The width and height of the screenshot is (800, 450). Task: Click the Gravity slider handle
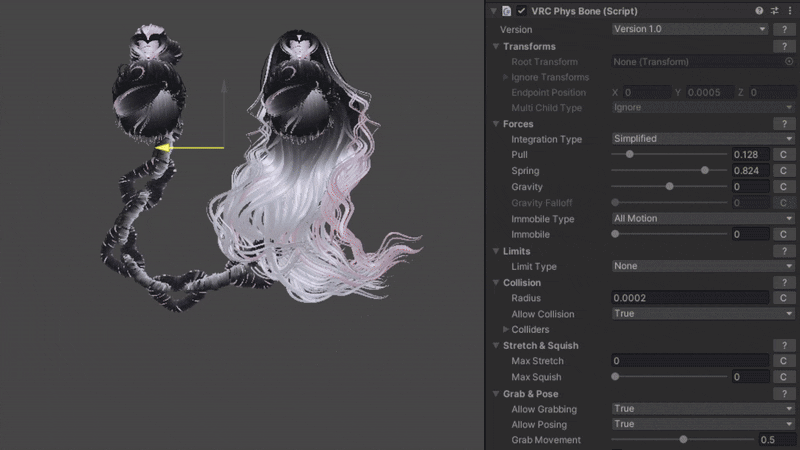669,186
